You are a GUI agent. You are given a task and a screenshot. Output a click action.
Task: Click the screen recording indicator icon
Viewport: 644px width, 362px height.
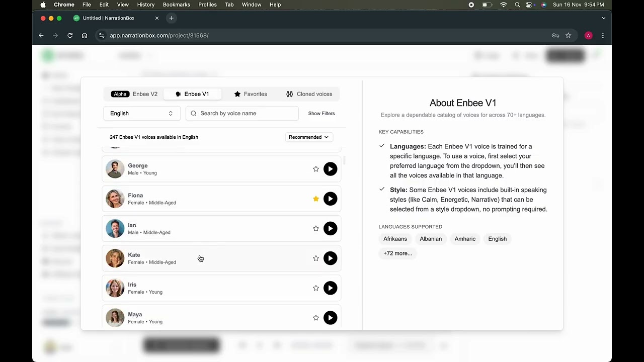(x=471, y=5)
